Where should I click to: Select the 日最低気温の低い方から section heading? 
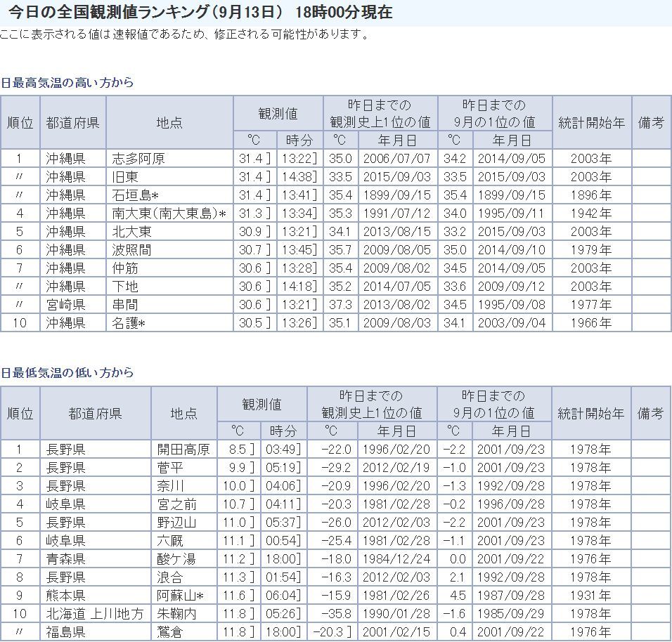(67, 372)
